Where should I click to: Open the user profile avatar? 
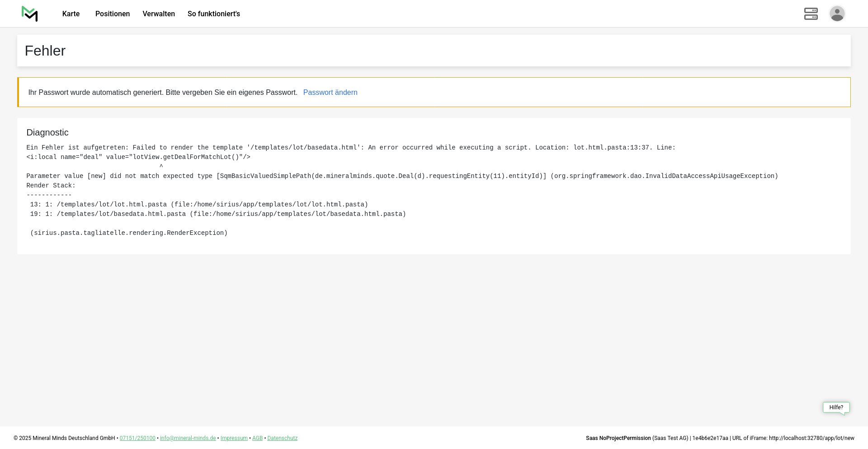tap(837, 14)
